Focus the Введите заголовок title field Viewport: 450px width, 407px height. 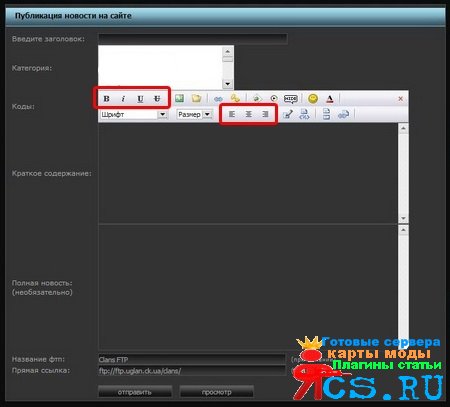193,39
